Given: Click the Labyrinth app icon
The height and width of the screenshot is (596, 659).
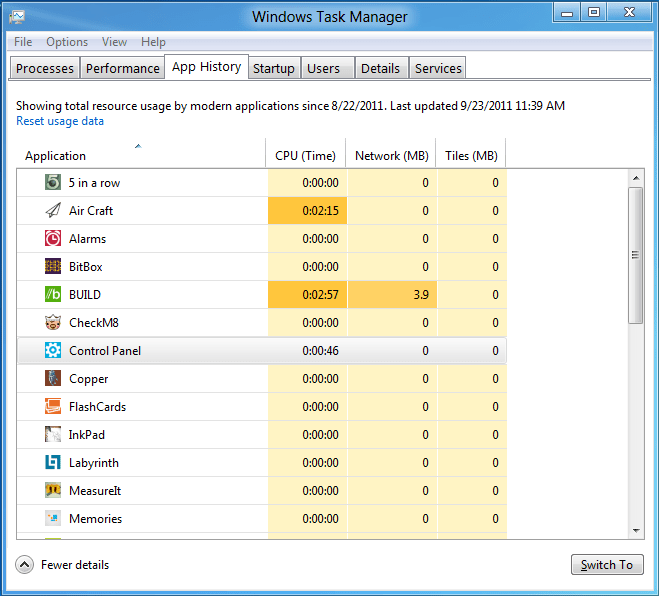Looking at the screenshot, I should point(53,462).
